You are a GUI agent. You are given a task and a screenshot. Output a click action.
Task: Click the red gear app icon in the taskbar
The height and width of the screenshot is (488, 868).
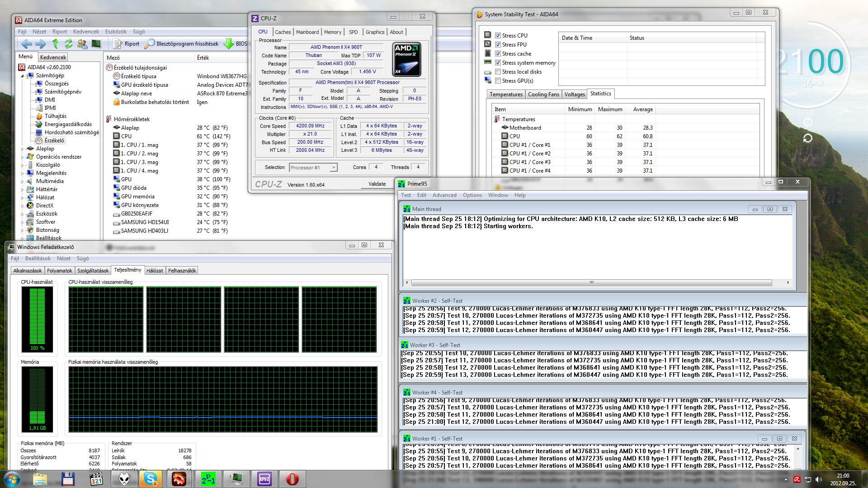click(179, 479)
